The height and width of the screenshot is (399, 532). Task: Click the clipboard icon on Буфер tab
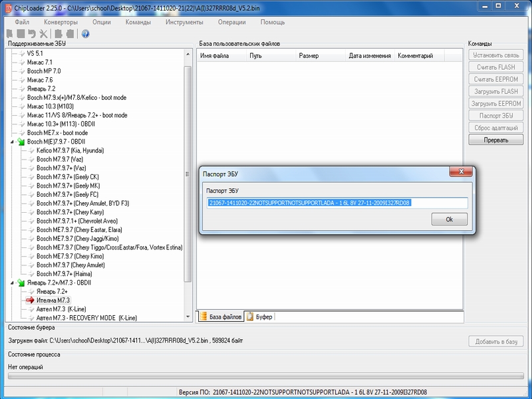tap(251, 317)
